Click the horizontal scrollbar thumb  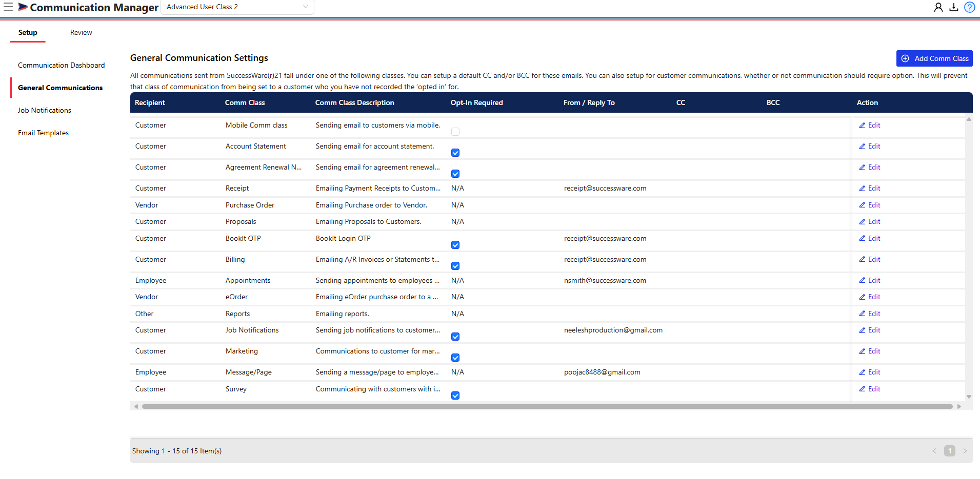coord(547,406)
